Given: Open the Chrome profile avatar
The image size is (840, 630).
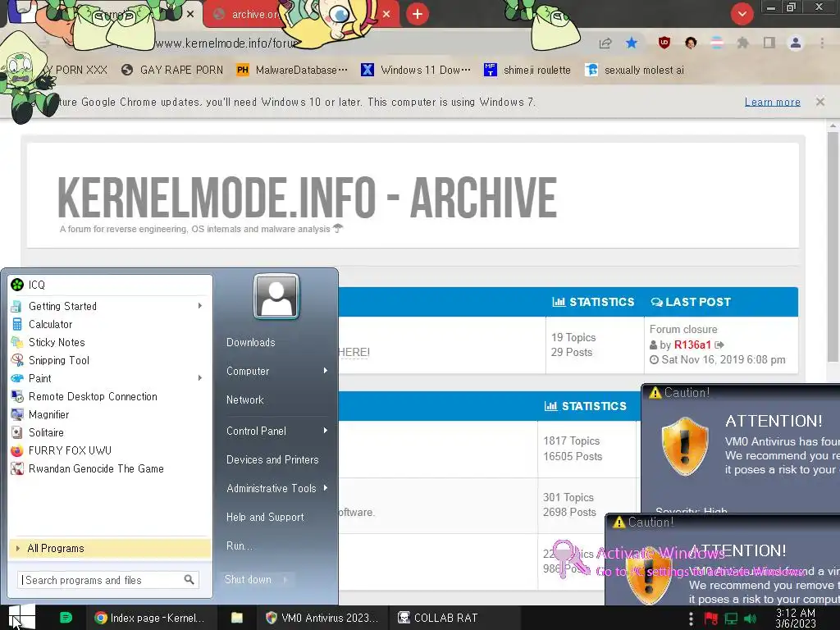Looking at the screenshot, I should tap(796, 43).
